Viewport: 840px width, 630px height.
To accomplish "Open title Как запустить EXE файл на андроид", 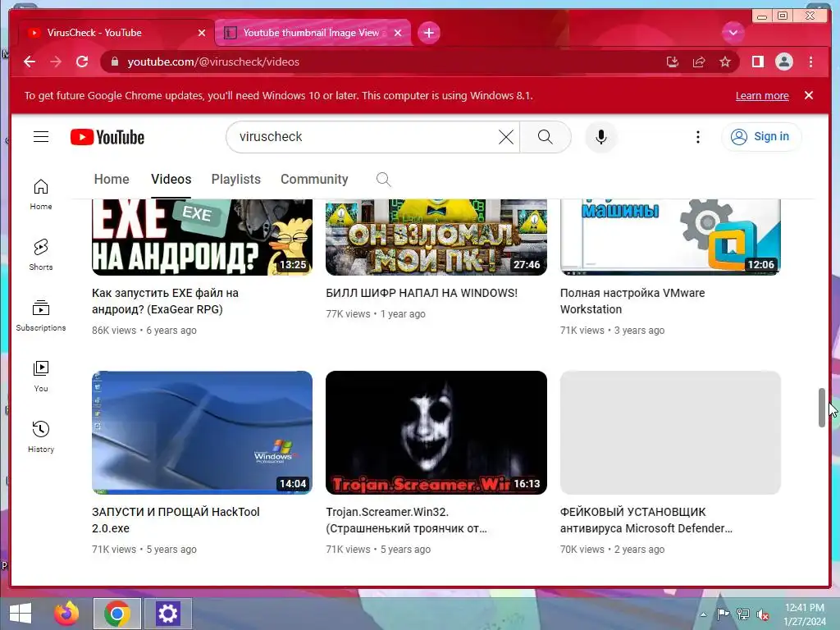I will (x=165, y=301).
